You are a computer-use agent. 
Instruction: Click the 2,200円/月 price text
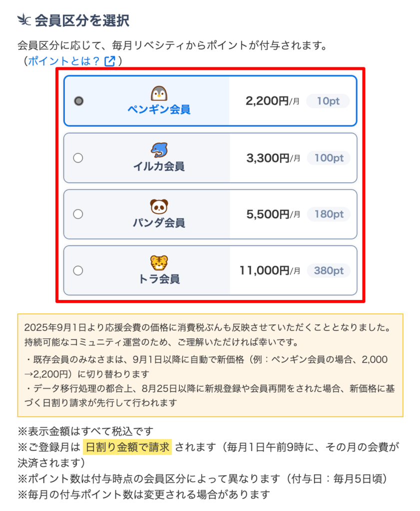pyautogui.click(x=272, y=101)
